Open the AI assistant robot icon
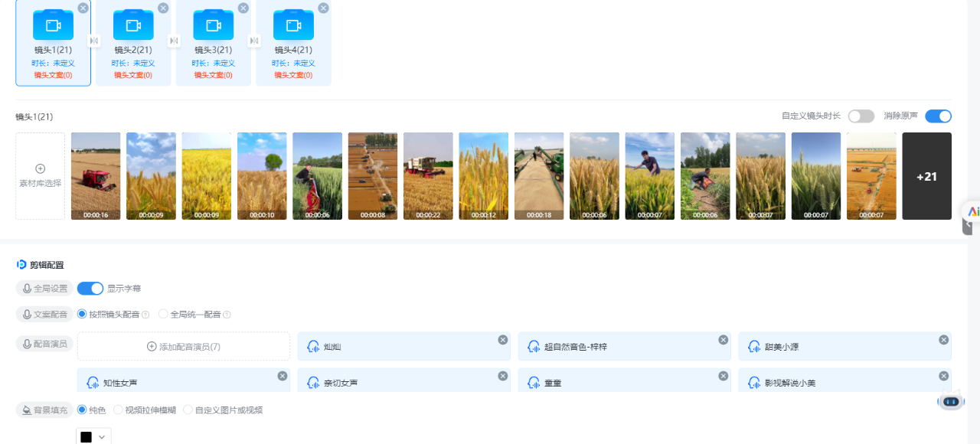 coord(951,400)
